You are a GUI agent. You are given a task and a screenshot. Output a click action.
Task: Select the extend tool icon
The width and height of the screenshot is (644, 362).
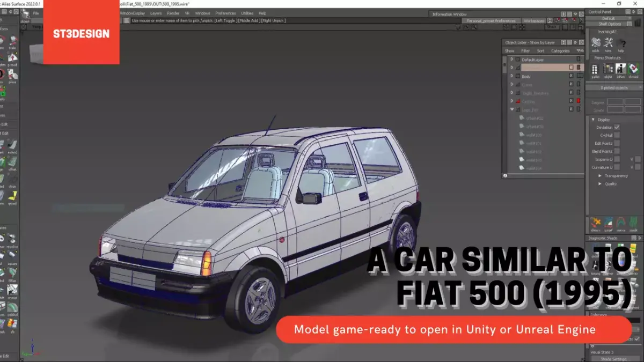(x=12, y=145)
